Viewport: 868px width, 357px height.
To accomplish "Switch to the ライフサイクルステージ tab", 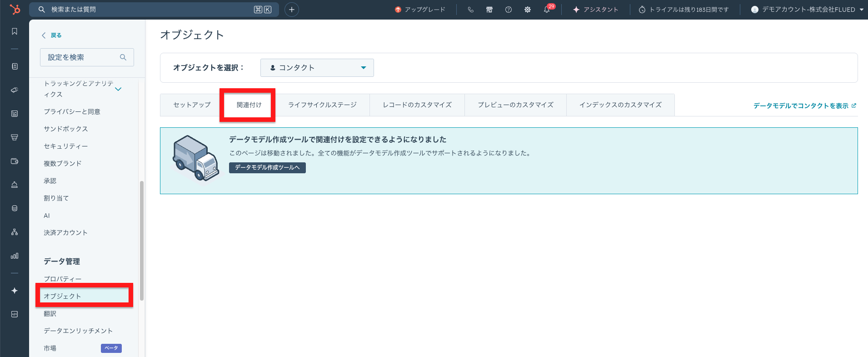I will 322,105.
